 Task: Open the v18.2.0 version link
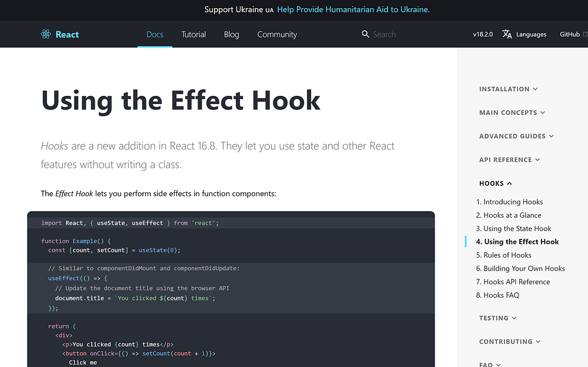(483, 34)
